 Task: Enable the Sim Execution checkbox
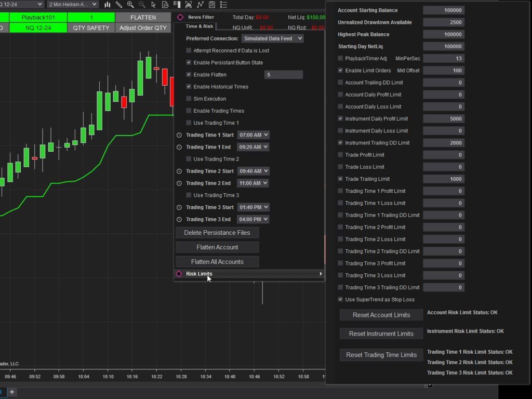click(x=188, y=99)
